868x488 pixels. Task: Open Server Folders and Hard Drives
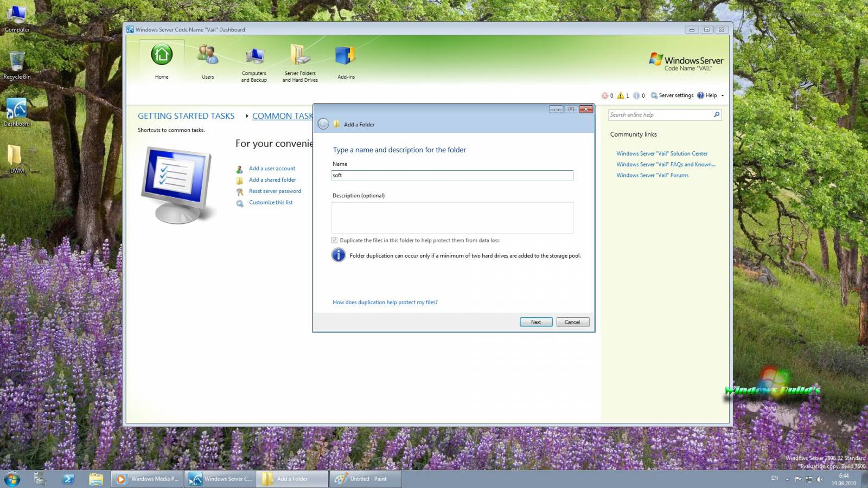(300, 64)
